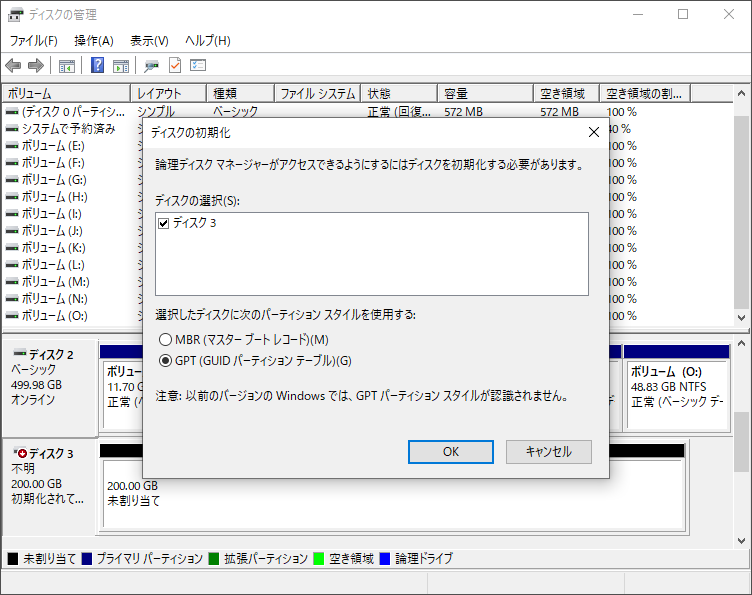Click volume list scrollbar up arrow
This screenshot has height=595, width=752.
[741, 93]
